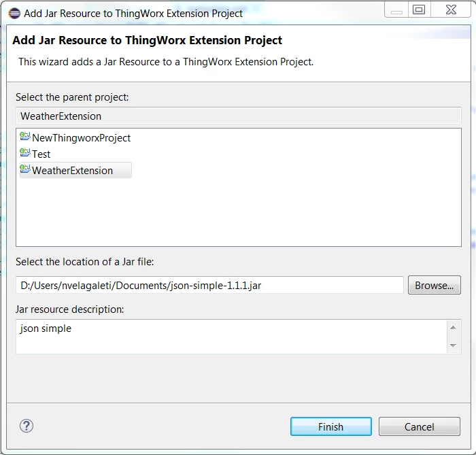476x455 pixels.
Task: Open the Browse... file chooser
Action: tap(434, 285)
